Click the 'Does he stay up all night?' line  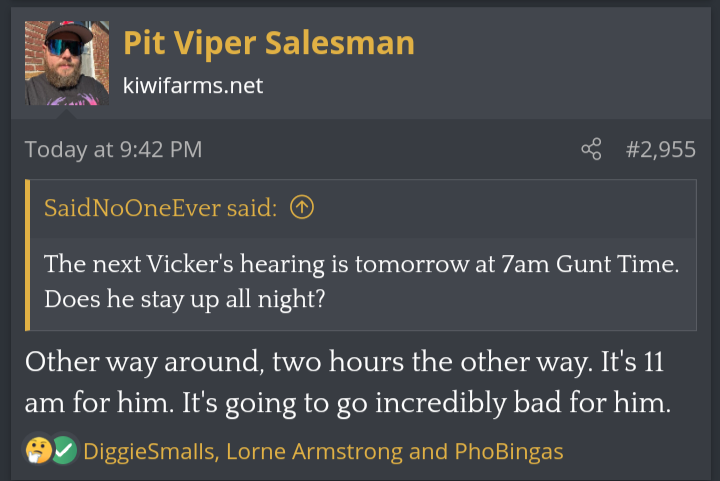(185, 299)
